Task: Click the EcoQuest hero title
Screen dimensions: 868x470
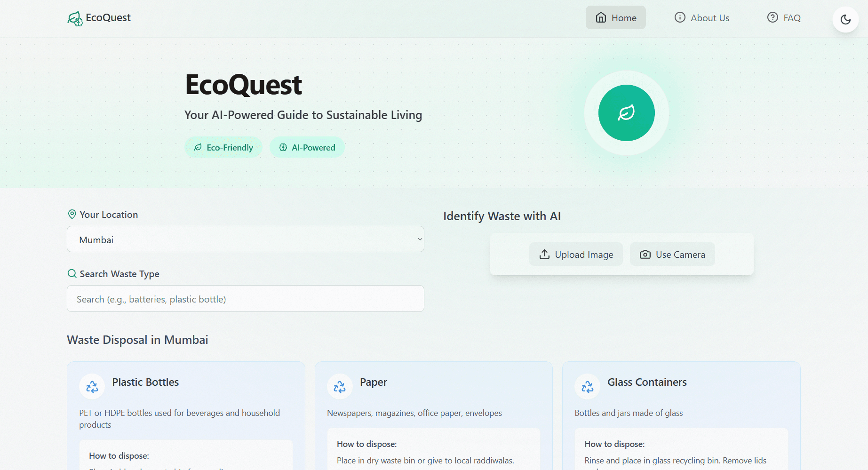Action: click(x=243, y=85)
